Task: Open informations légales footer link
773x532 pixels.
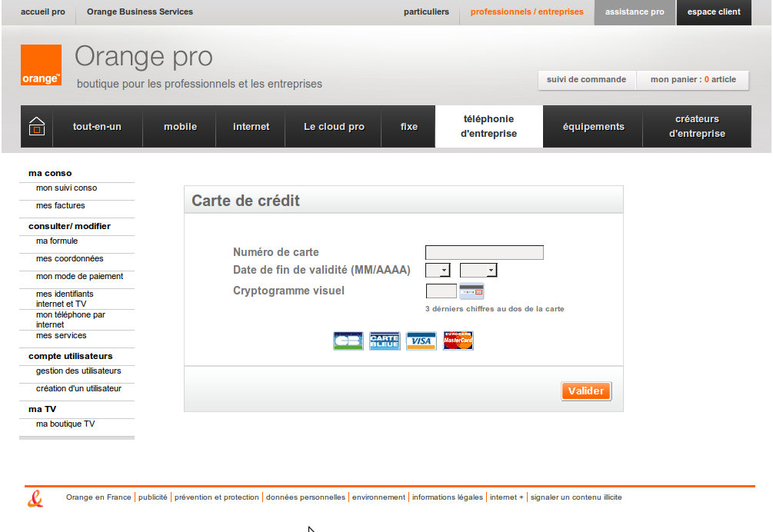Action: click(448, 497)
